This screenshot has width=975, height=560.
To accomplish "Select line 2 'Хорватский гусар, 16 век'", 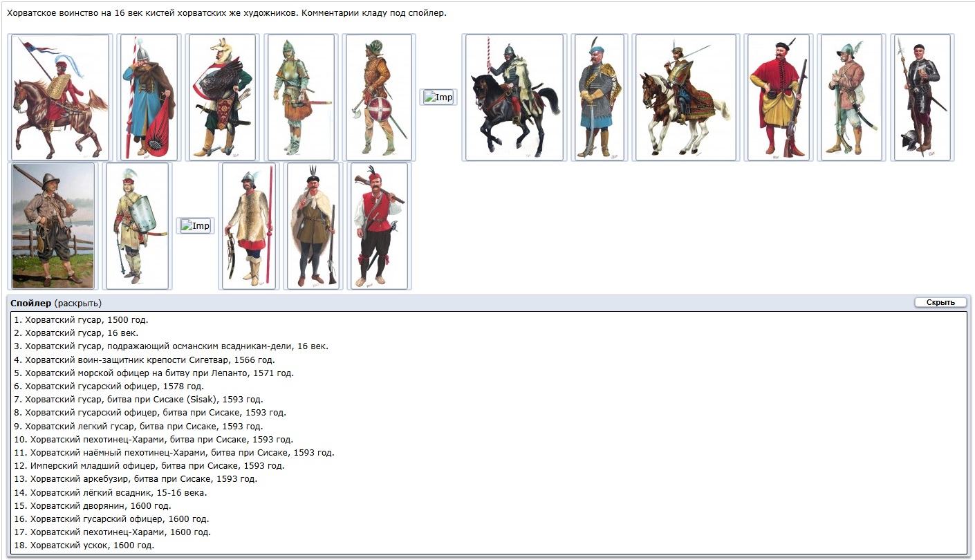I will 76,333.
